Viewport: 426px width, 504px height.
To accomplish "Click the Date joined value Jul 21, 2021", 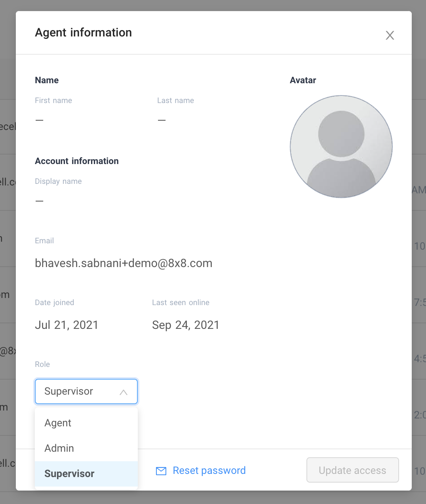I will point(67,325).
